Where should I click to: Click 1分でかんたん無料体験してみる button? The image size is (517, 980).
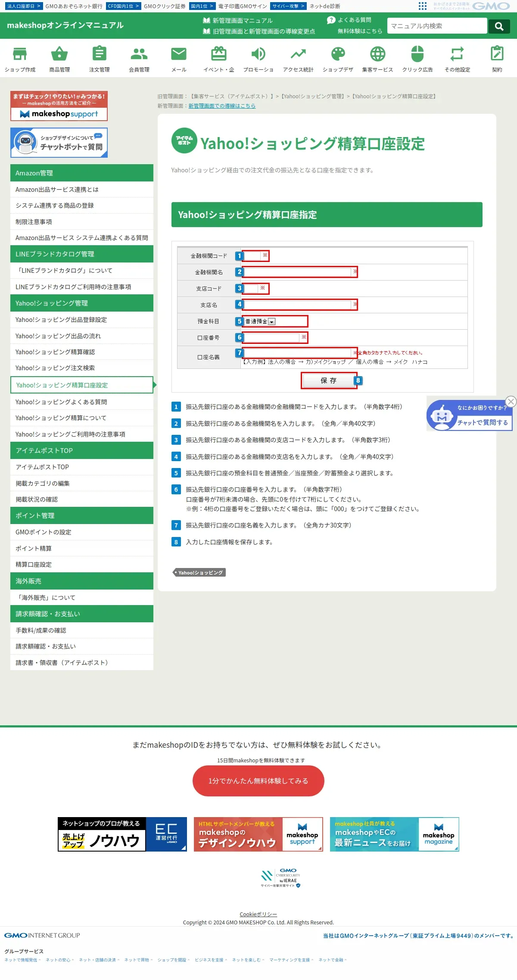click(258, 781)
